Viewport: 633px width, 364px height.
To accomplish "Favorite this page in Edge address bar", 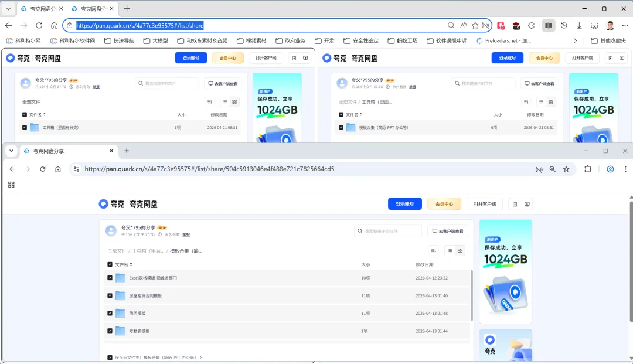I will [475, 25].
